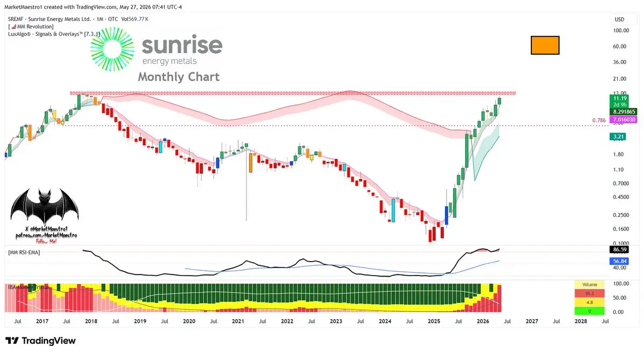This screenshot has width=644, height=354.
Task: Click the IBA Money Flux pane label
Action: (28, 287)
